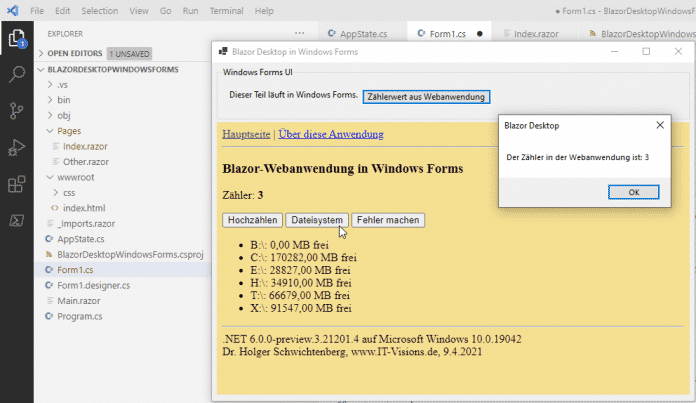Open the View menu
Screen dimensions: 696x403
coord(139,11)
